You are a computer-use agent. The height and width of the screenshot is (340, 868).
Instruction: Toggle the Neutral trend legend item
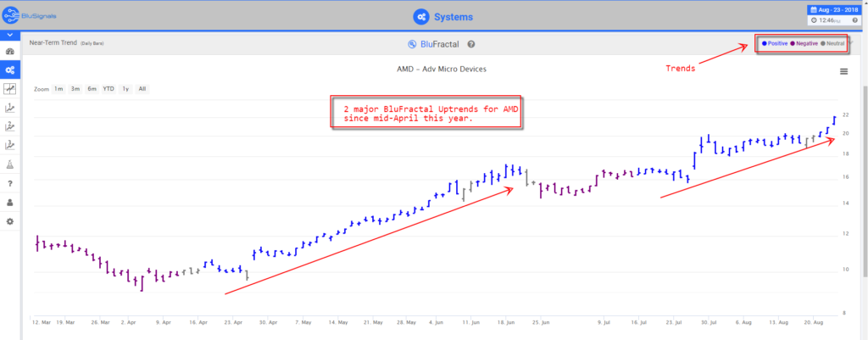click(834, 43)
